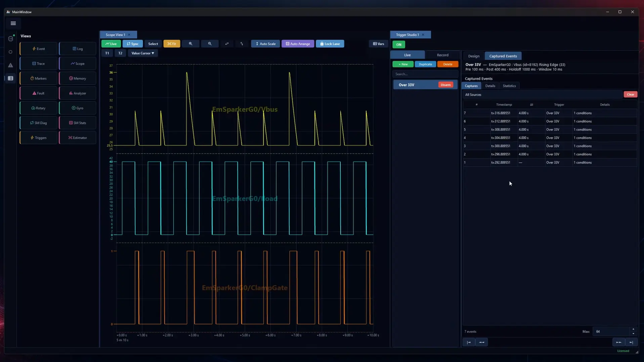
Task: Click the Max events value field
Action: click(x=611, y=331)
